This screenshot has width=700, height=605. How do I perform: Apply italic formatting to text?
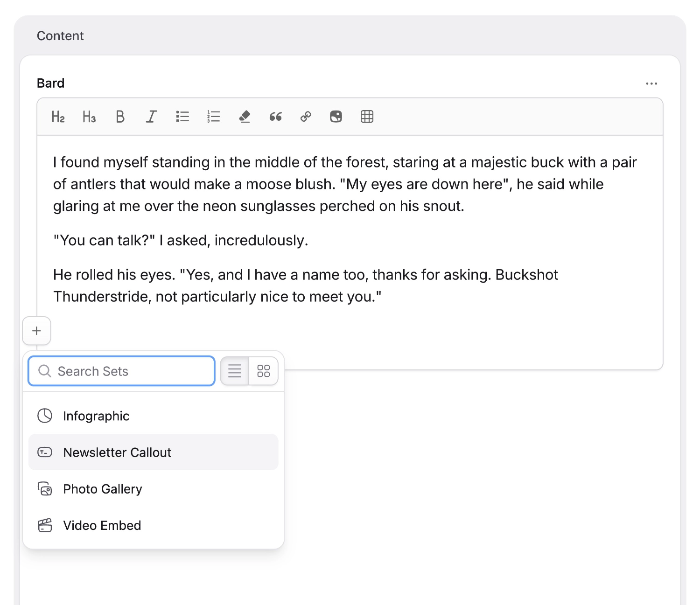[x=151, y=117]
